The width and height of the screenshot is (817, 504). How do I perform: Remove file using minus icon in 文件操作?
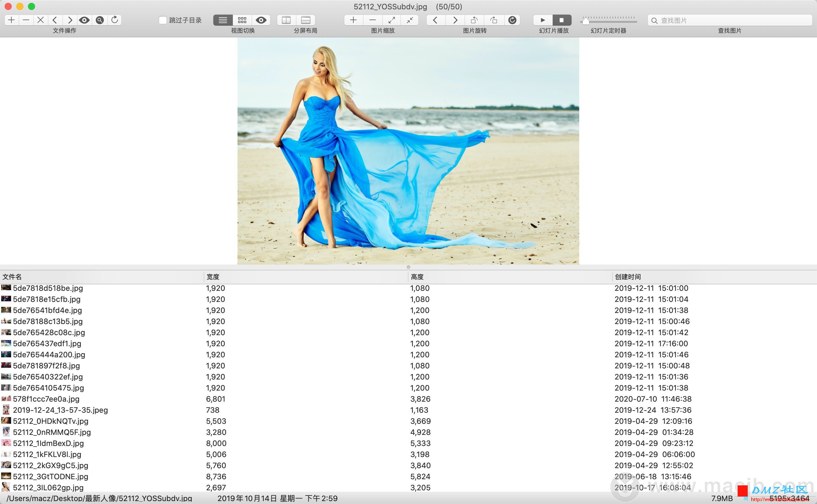click(26, 20)
